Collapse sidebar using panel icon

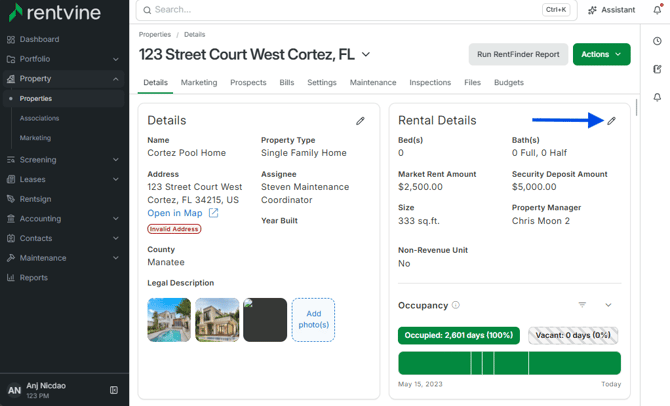pyautogui.click(x=114, y=390)
